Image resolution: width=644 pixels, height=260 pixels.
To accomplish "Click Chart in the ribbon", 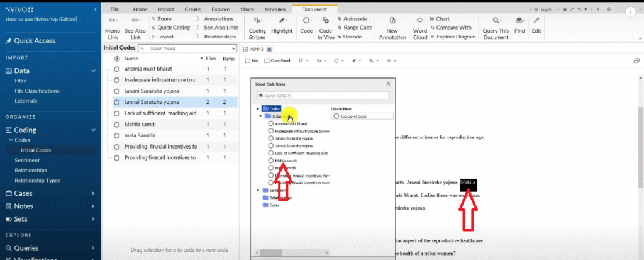I will [440, 19].
